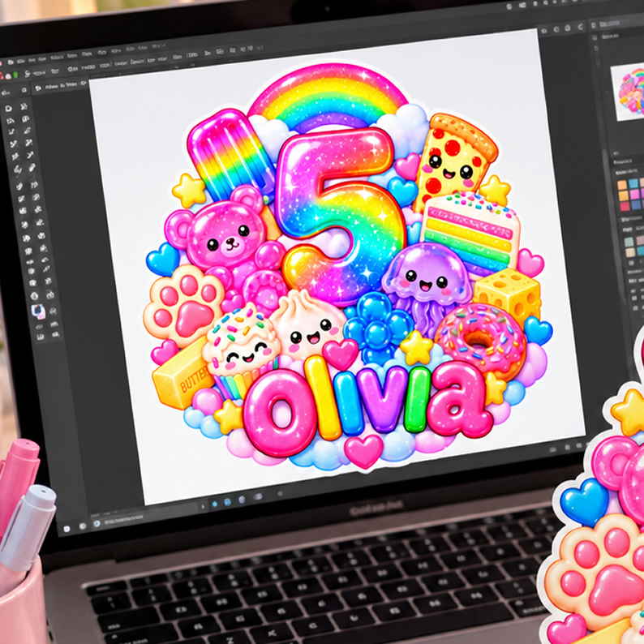
Task: Click the first white icon in the bottom-left status bar
Action: click(x=67, y=529)
